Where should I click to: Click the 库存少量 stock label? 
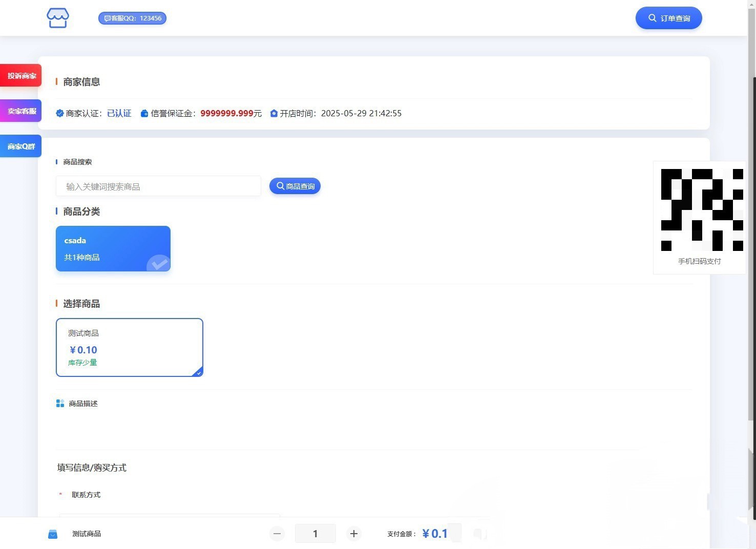(82, 363)
